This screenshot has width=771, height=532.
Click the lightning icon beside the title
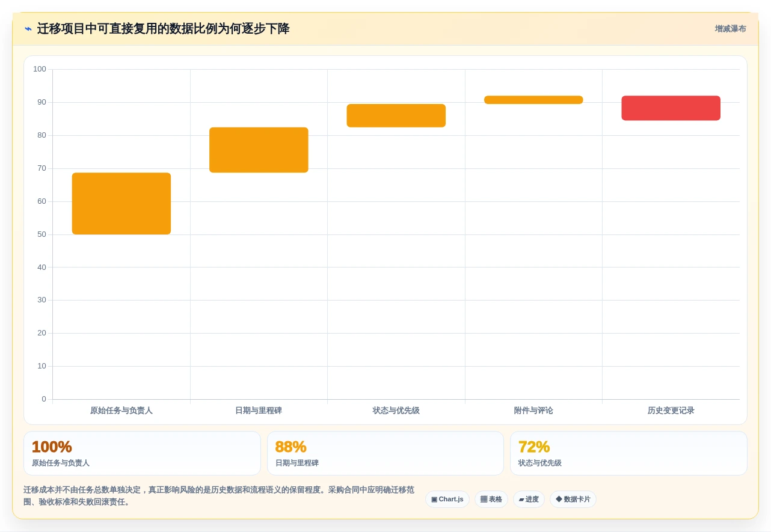tap(28, 29)
